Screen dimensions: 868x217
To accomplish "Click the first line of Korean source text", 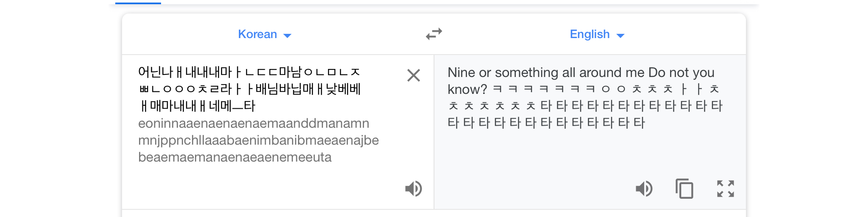I will click(249, 72).
